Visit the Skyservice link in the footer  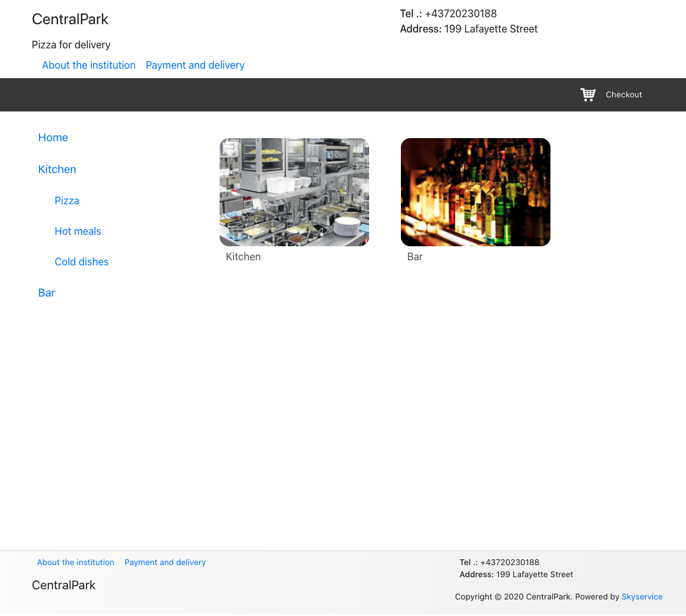(x=641, y=597)
